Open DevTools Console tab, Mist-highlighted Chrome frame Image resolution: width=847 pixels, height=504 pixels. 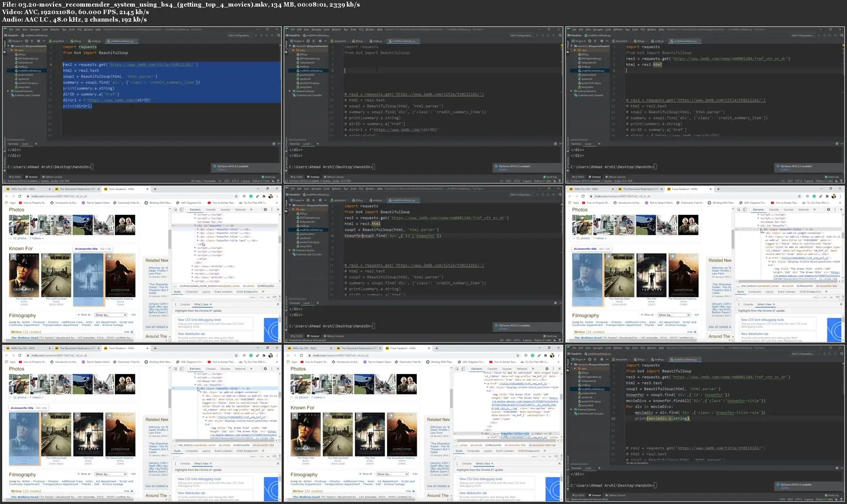tap(211, 209)
